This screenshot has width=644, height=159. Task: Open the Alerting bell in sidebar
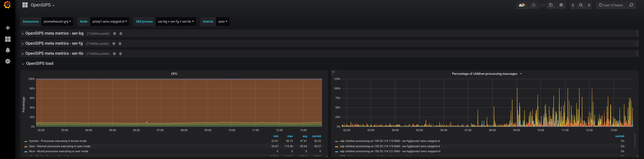point(8,50)
